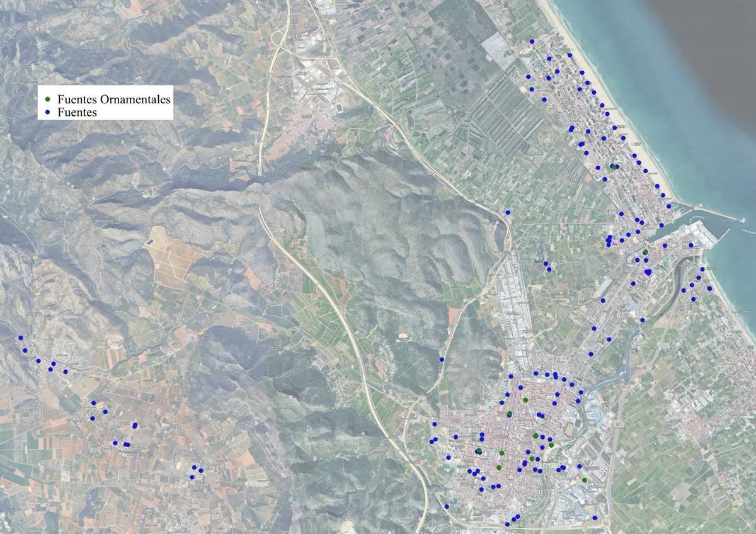
Task: Click the green ornamental dot beside the beach strip
Action: [614, 166]
